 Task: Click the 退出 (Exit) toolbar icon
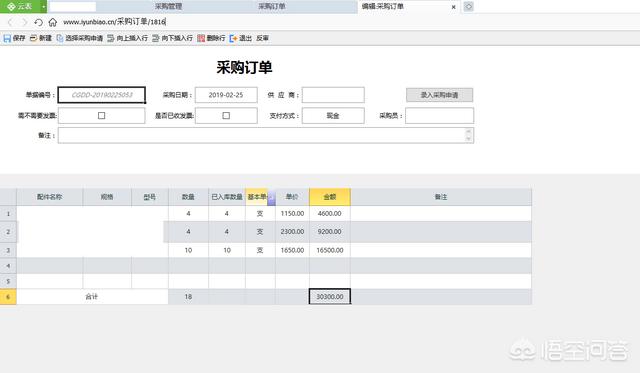[x=233, y=38]
